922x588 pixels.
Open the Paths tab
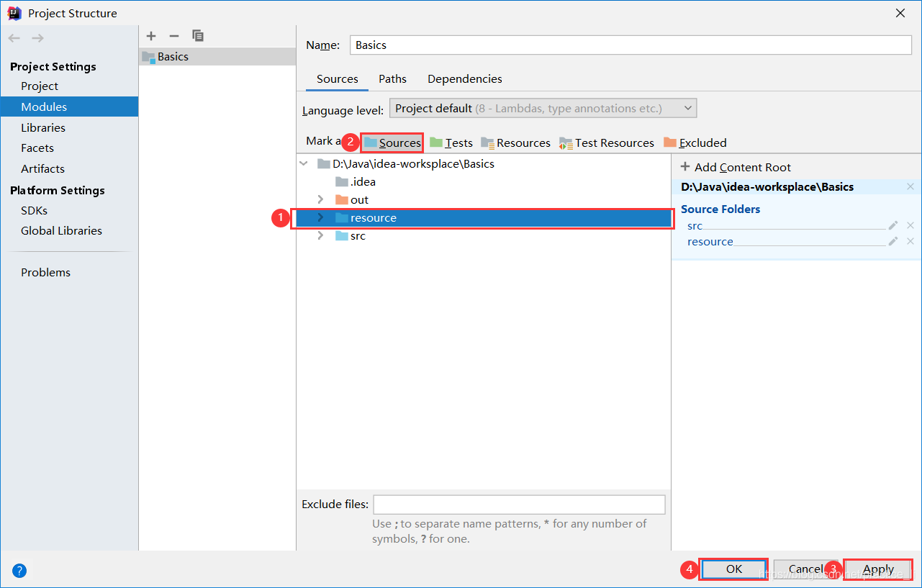[x=393, y=78]
